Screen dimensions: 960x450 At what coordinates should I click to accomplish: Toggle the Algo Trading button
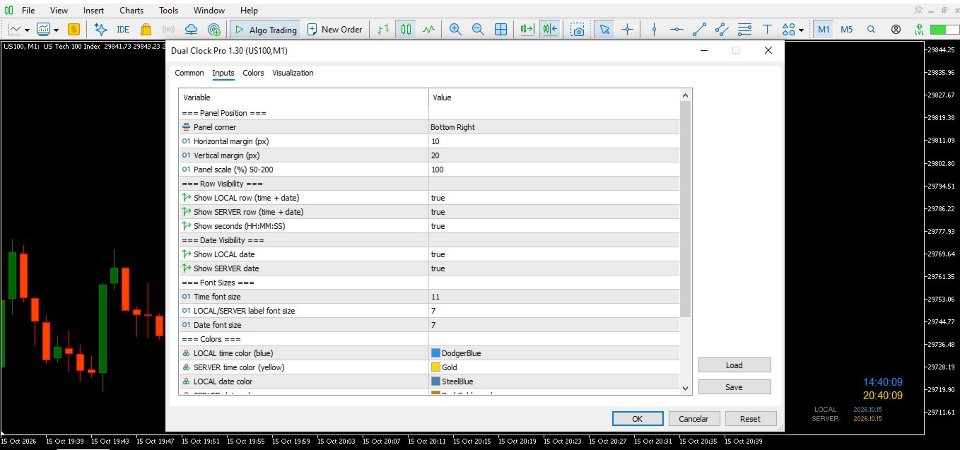266,29
